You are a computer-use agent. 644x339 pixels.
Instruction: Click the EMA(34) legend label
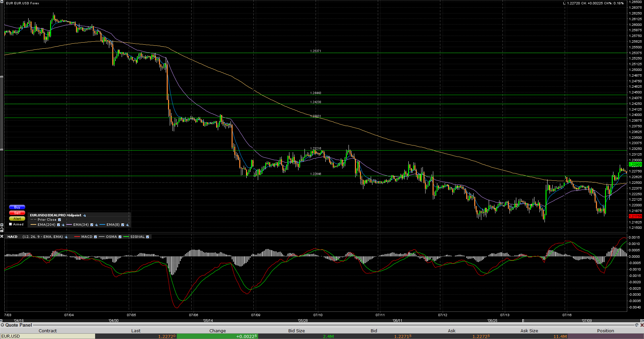pyautogui.click(x=81, y=225)
